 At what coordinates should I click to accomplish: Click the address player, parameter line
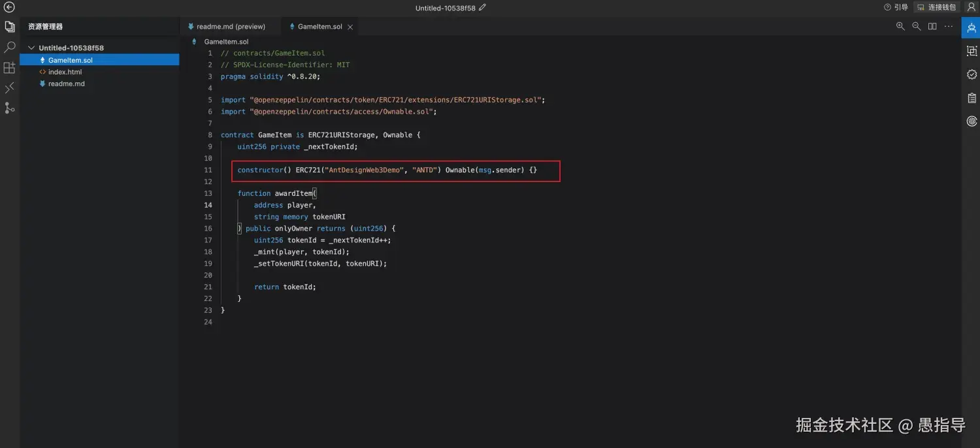(285, 205)
